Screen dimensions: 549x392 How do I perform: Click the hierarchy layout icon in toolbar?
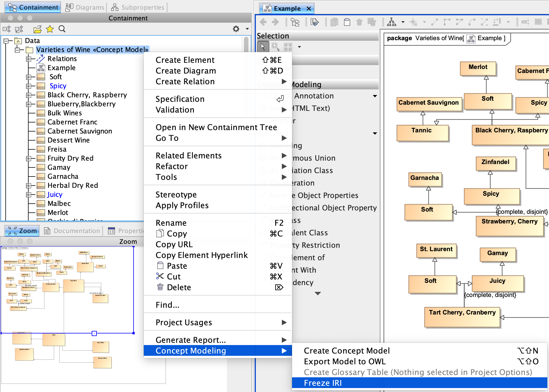(392, 22)
